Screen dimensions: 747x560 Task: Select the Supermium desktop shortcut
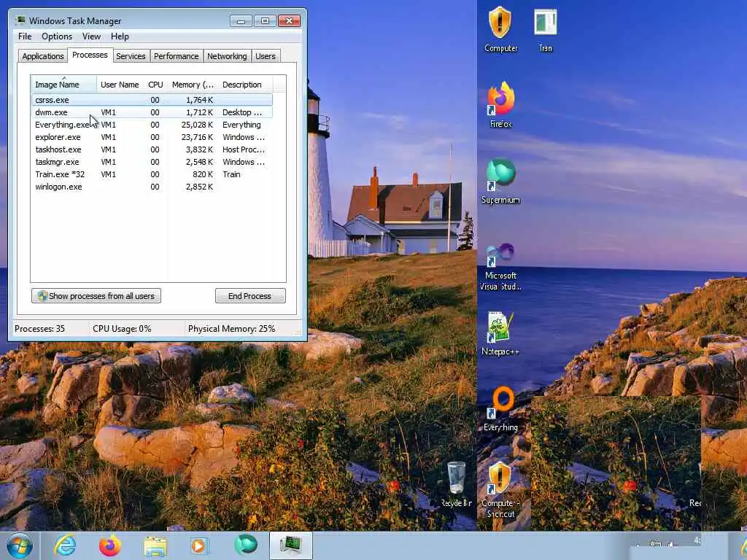pyautogui.click(x=500, y=181)
